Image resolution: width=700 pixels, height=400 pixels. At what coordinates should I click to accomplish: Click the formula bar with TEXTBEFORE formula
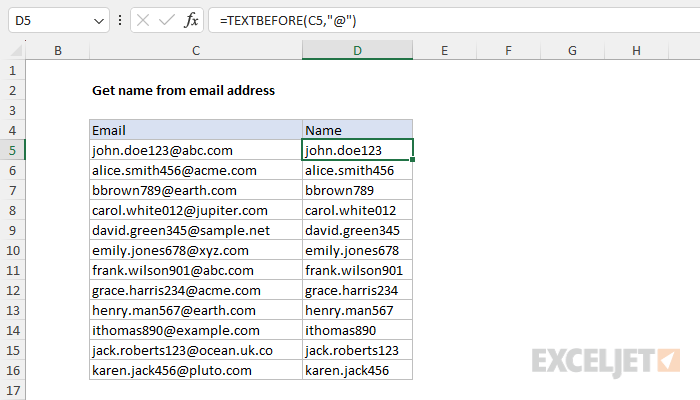tap(454, 21)
